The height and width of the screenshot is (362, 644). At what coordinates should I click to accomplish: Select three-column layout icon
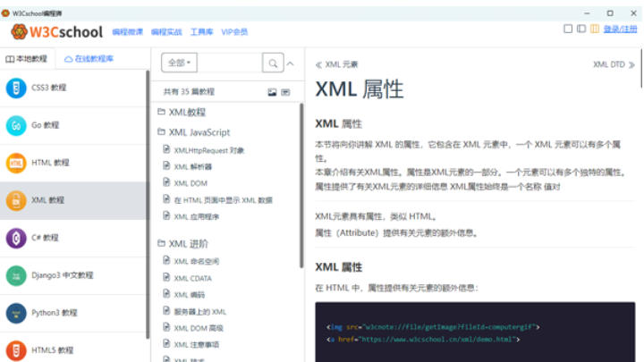[x=594, y=29]
